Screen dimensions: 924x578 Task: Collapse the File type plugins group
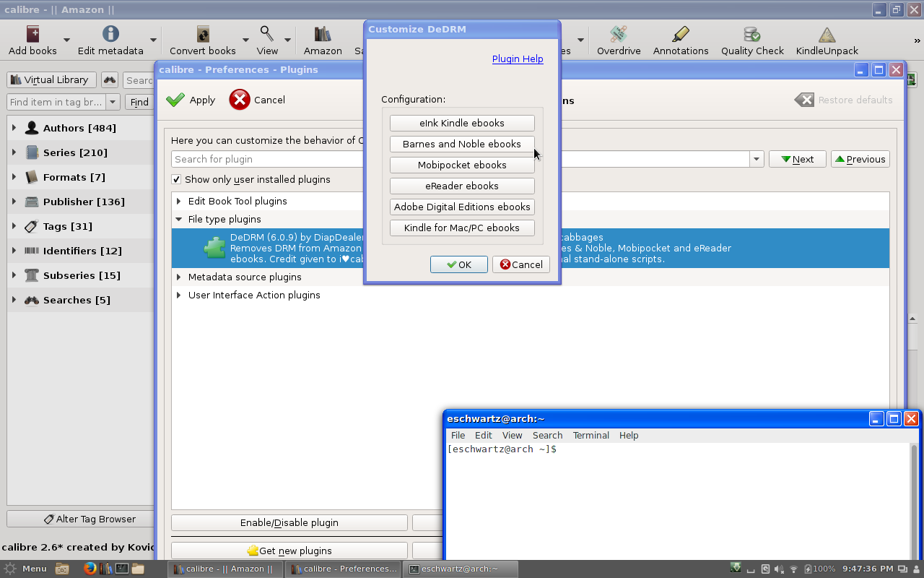[178, 219]
